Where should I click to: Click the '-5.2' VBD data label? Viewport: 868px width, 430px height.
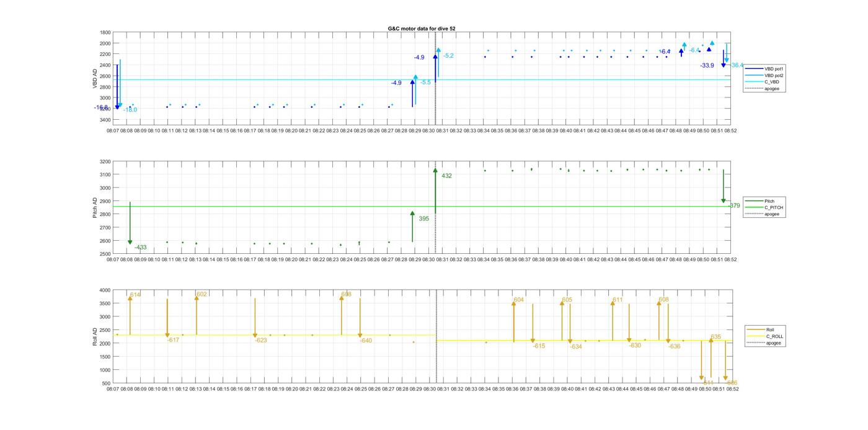(x=448, y=56)
